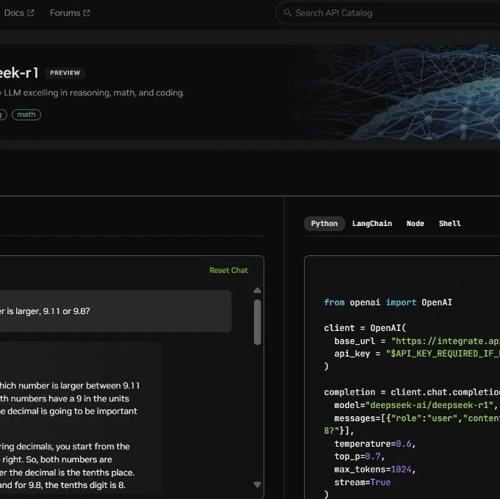Click the stream=True code line

[x=362, y=482]
